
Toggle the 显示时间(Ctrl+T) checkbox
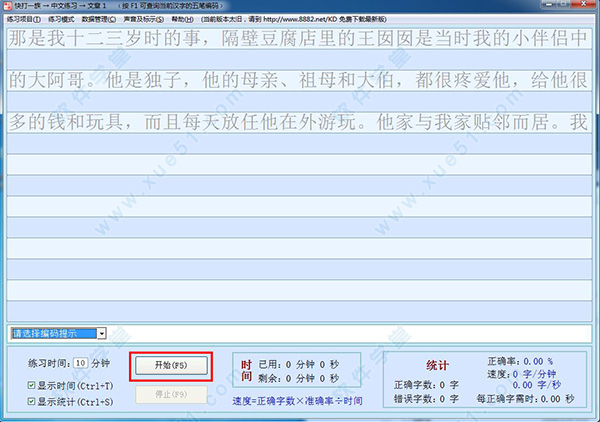33,385
